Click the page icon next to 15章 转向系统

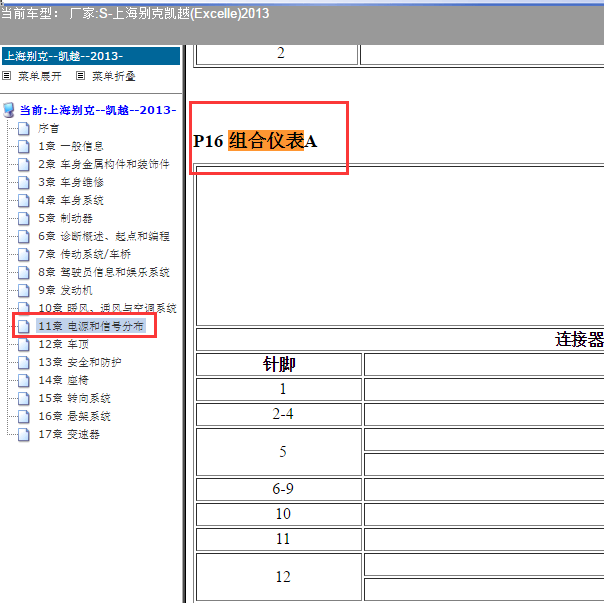[x=23, y=398]
